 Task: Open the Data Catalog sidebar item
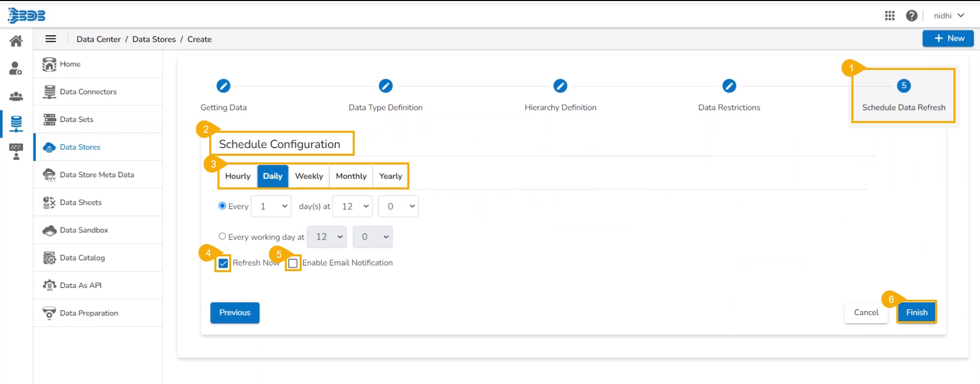[x=82, y=258]
